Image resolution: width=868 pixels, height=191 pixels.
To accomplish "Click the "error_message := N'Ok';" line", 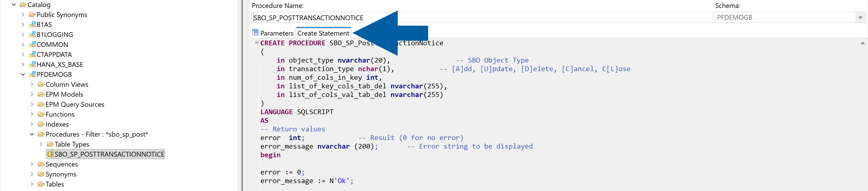I will point(307,181).
